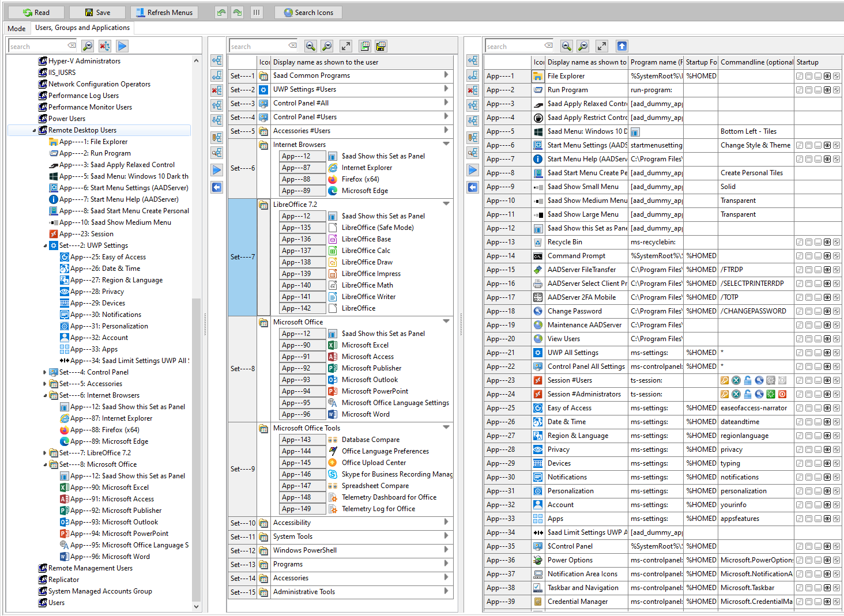This screenshot has width=844, height=616.
Task: Click the red X delete icon beside applications list
Action: tap(473, 90)
